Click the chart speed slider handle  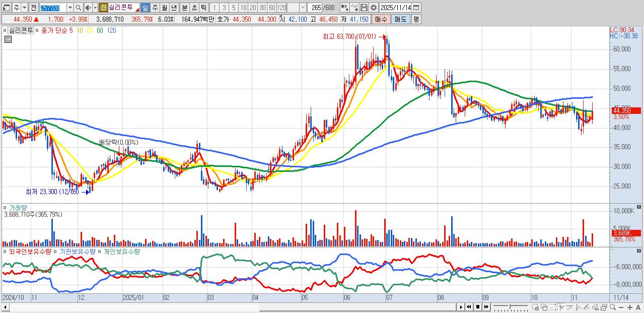tap(510, 306)
